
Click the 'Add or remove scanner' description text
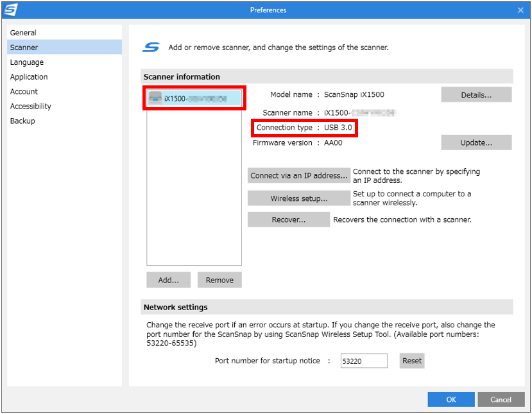[279, 47]
